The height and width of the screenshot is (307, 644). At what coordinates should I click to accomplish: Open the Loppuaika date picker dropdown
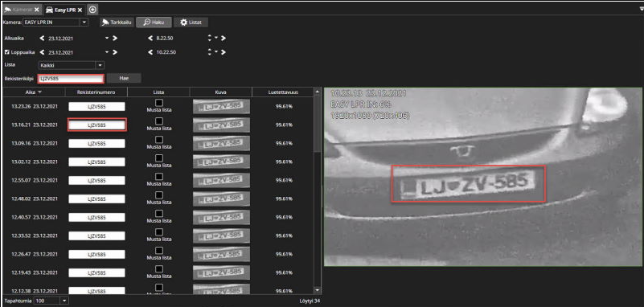[x=107, y=52]
